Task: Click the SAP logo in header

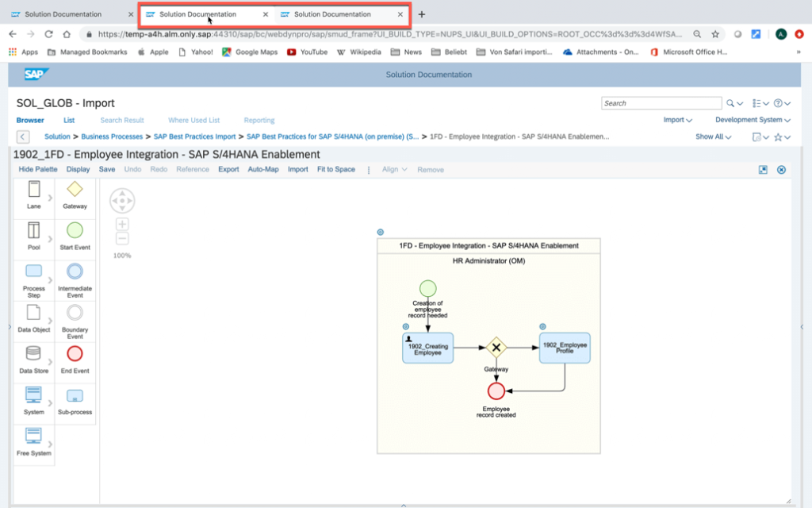Action: [36, 74]
